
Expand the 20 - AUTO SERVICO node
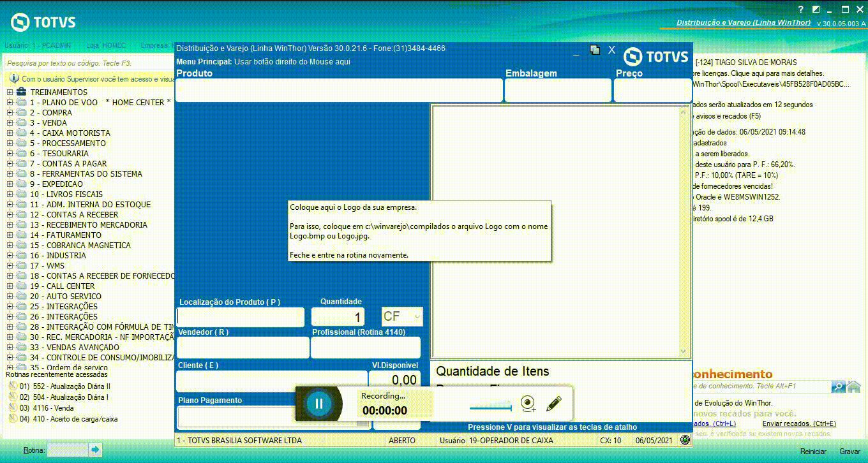[10, 297]
